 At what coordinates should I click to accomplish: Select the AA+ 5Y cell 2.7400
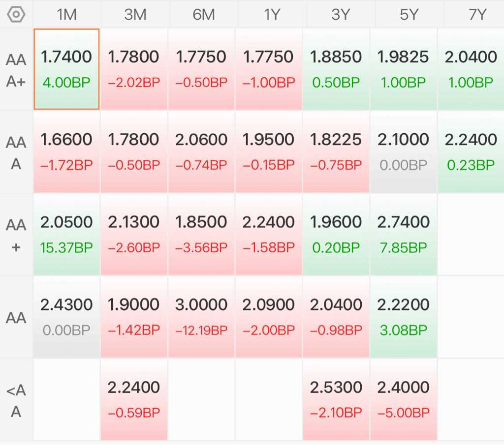pos(404,235)
